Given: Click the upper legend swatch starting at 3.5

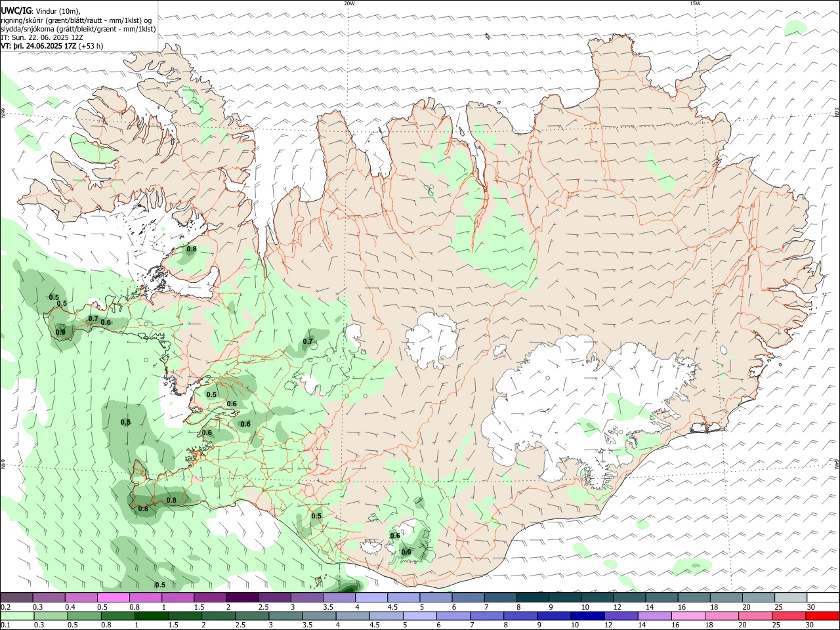Looking at the screenshot, I should [x=339, y=598].
